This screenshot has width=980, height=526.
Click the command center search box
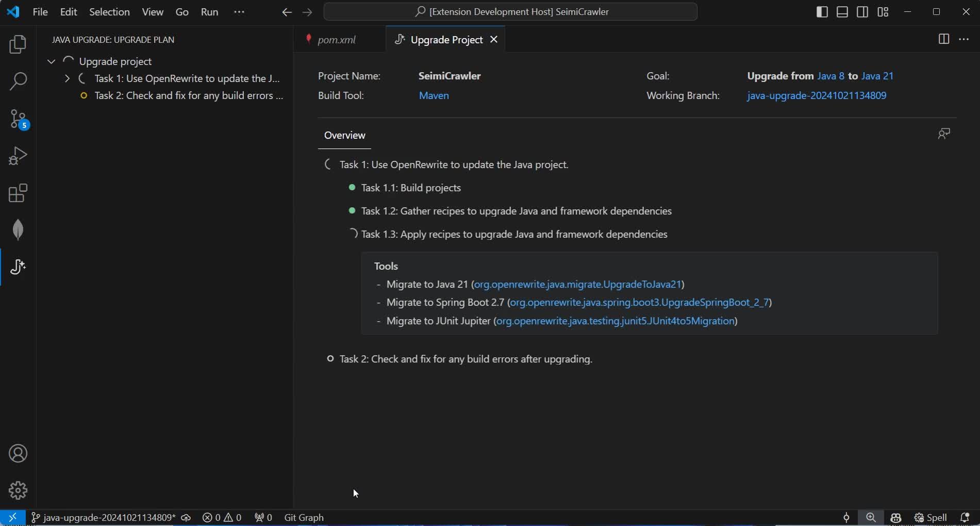(x=510, y=12)
